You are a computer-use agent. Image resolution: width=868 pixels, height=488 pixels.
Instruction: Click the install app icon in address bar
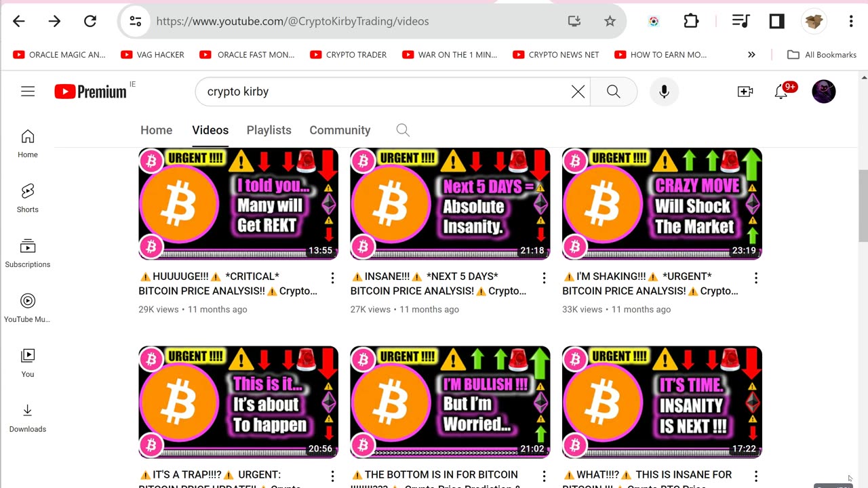pos(574,21)
